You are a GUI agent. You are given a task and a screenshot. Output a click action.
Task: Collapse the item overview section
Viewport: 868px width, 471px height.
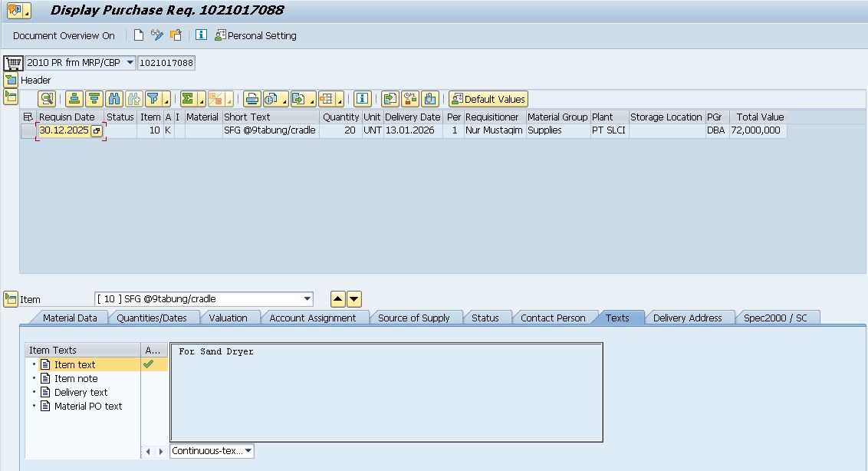[11, 97]
